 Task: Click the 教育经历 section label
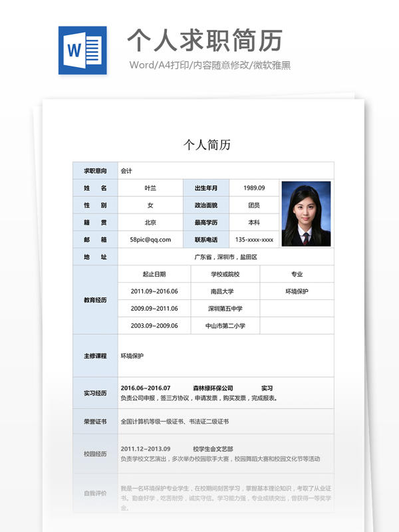(x=95, y=300)
